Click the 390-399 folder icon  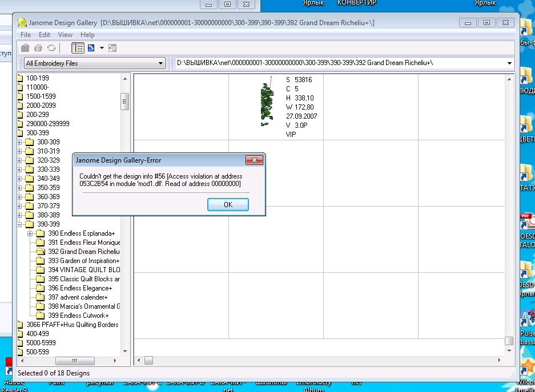coord(30,224)
